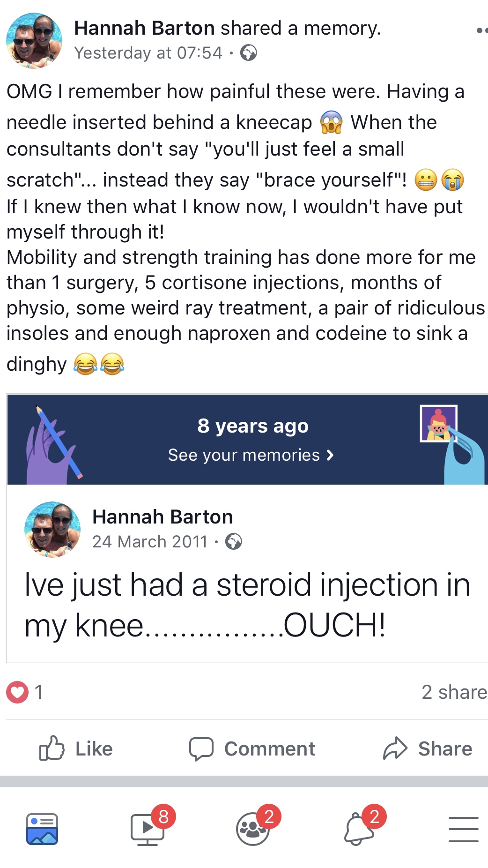Viewport: 488px width, 868px height.
Task: Open Hannah Barton's profile picture at top
Action: 34,41
